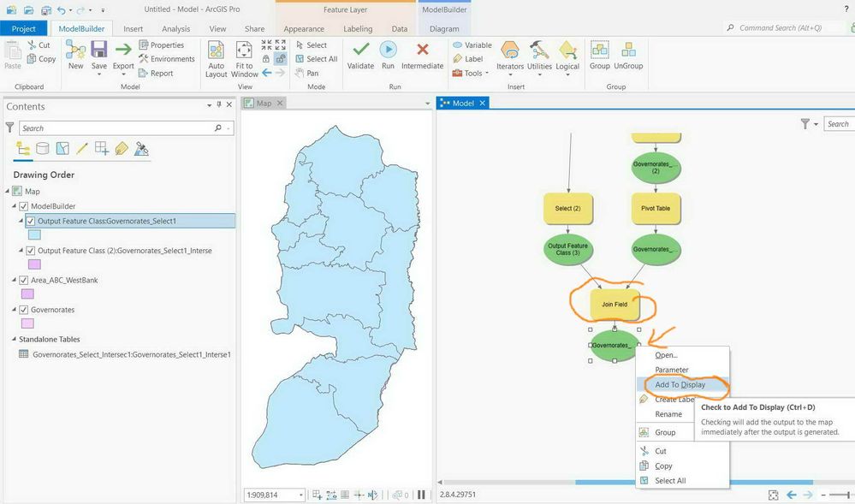Validate the model with checkmark icon
Screen dimensions: 855x504
[360, 50]
